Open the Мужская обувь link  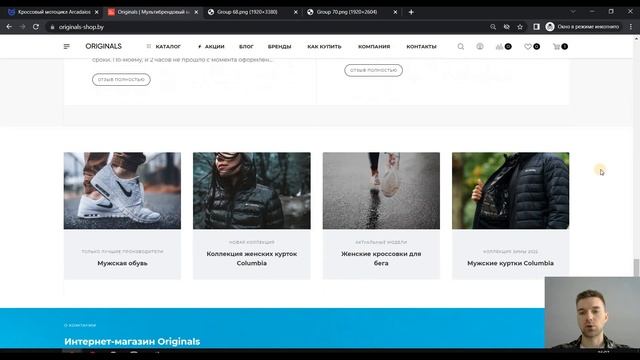pos(122,263)
